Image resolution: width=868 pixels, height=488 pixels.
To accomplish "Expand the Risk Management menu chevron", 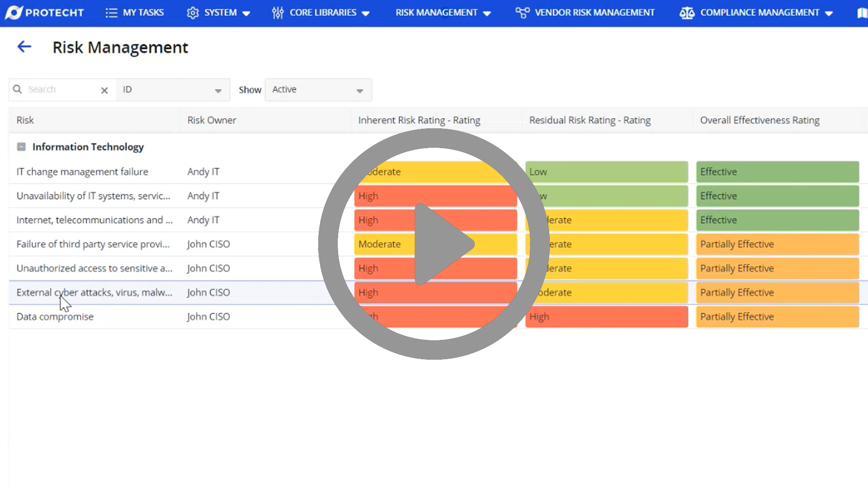I will pos(487,13).
